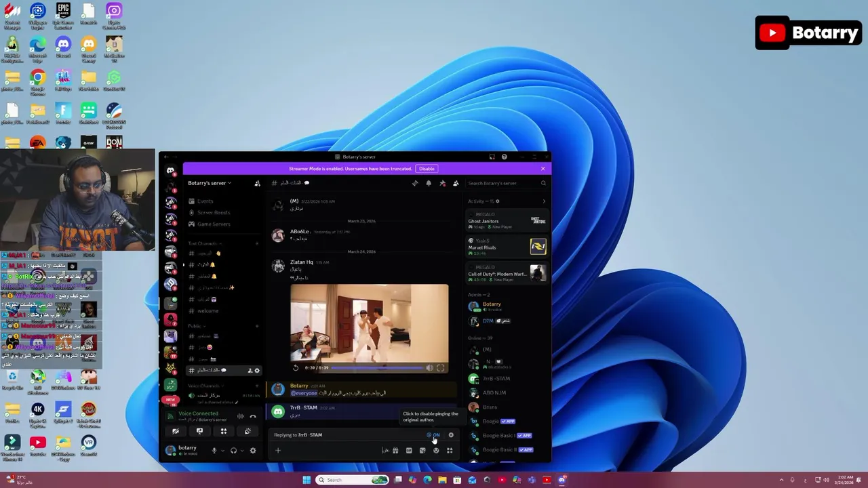The width and height of the screenshot is (868, 488).
Task: Click the noise suppression waveform icon
Action: (240, 416)
